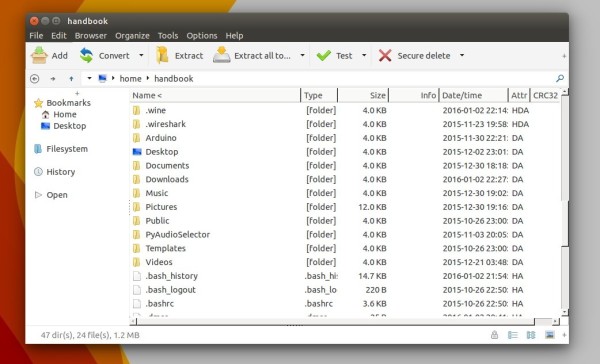Click the red Secure delete icon

[x=385, y=55]
